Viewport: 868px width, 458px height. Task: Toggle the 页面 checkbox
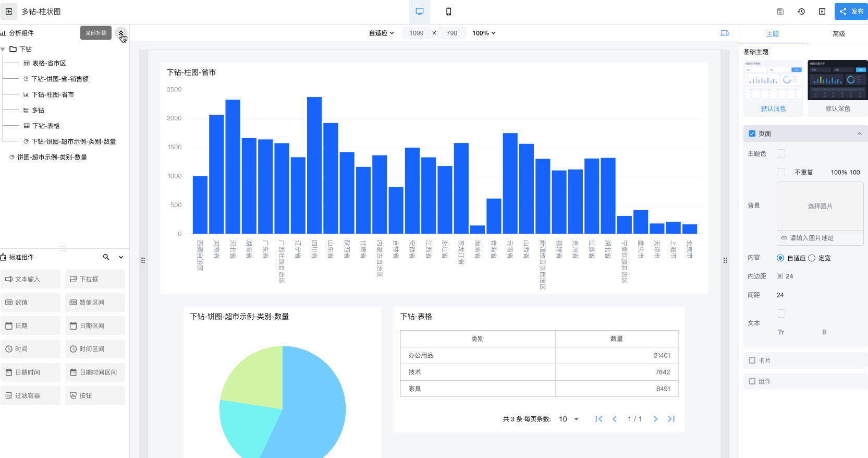click(x=752, y=134)
